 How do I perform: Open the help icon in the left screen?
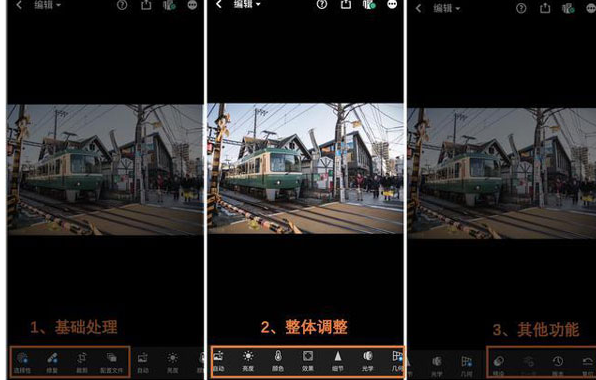(x=122, y=5)
